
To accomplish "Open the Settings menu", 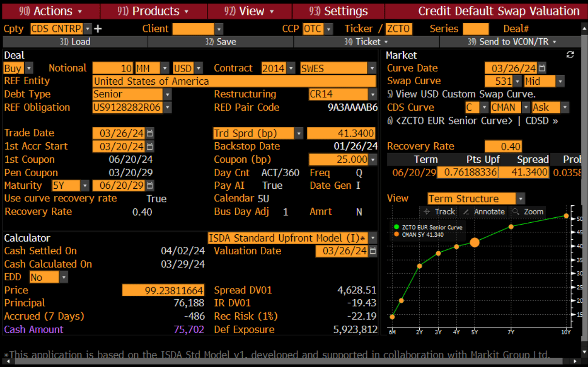I will coord(338,11).
